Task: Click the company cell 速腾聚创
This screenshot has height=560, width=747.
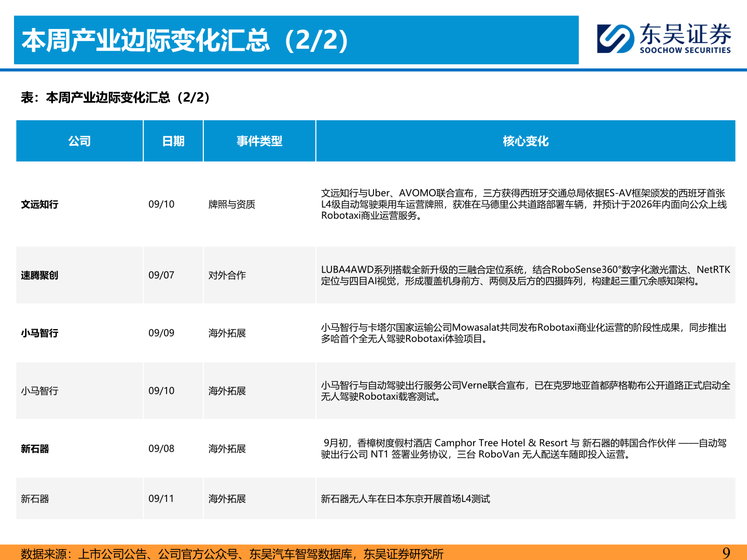Action: tap(39, 275)
